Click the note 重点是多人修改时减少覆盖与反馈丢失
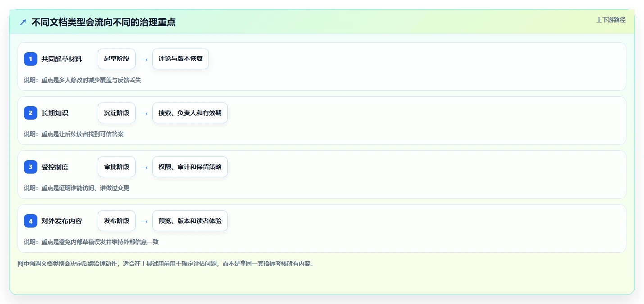The height and width of the screenshot is (304, 644). tap(91, 80)
